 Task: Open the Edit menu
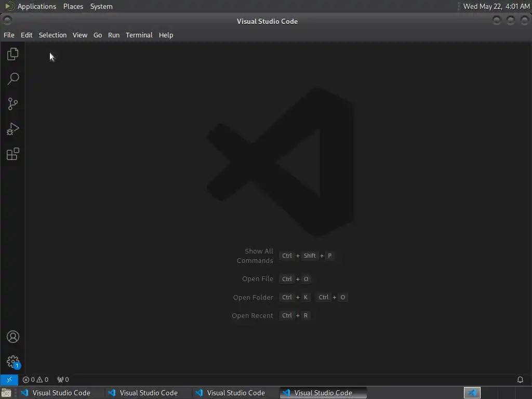coord(26,35)
